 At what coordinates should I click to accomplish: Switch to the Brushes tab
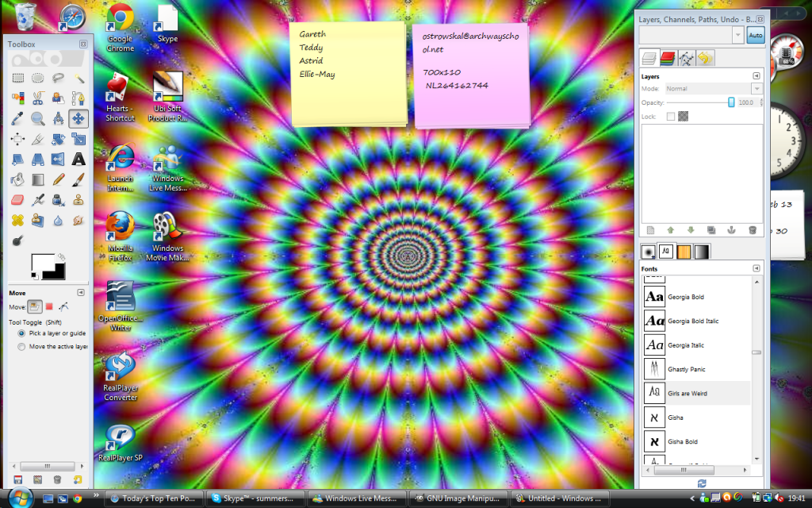click(x=648, y=252)
